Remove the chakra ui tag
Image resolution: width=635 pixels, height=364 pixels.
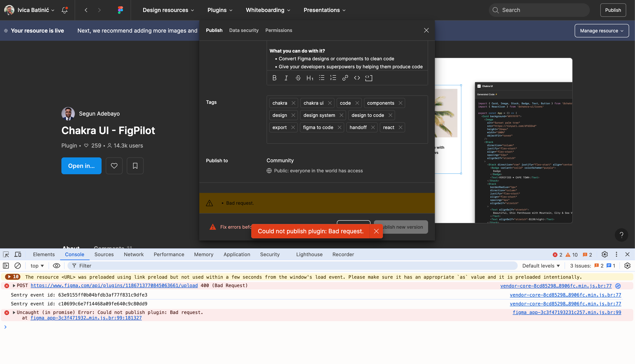330,103
